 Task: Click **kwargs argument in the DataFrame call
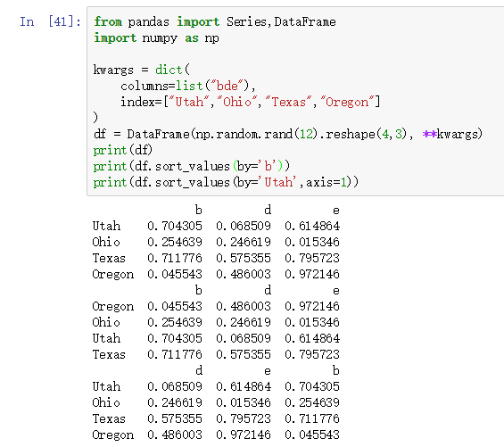pyautogui.click(x=452, y=134)
